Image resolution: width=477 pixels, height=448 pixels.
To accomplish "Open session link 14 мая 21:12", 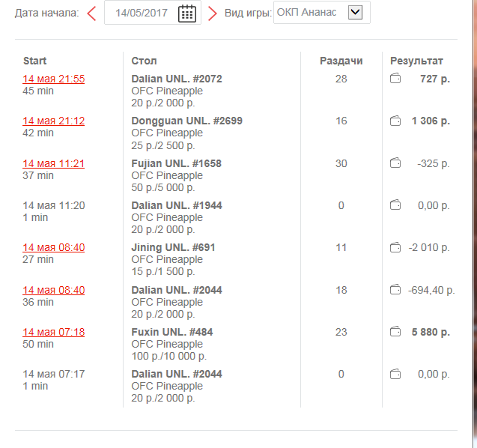I will (x=54, y=121).
